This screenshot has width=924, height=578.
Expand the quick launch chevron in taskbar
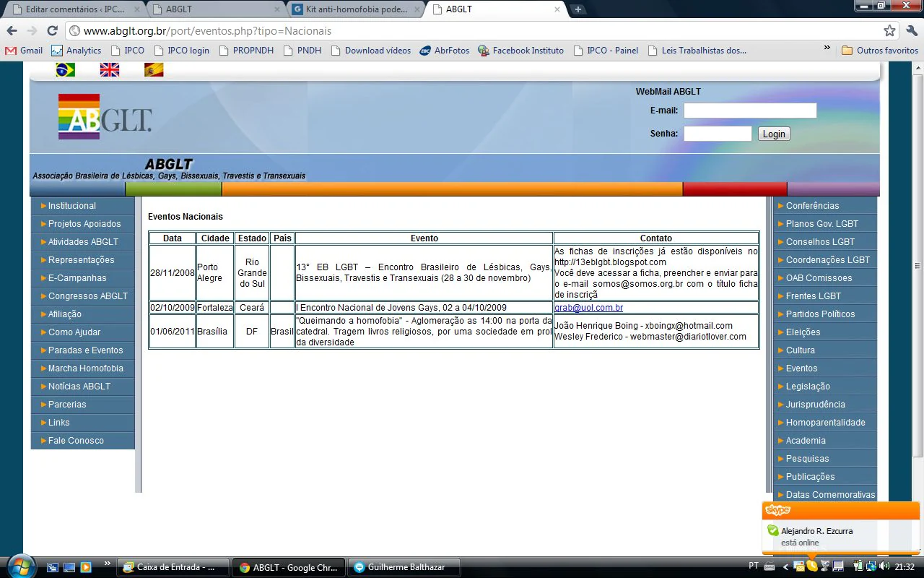tap(108, 564)
